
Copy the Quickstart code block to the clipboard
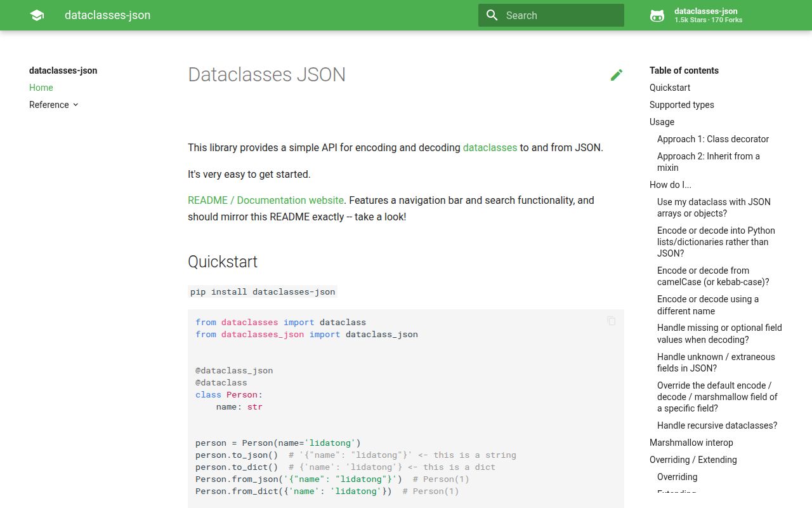coord(612,321)
